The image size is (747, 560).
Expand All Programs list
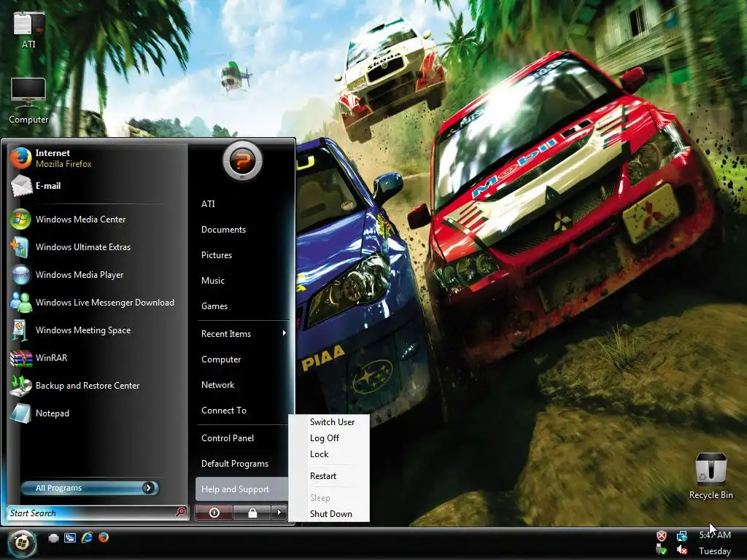tap(90, 488)
